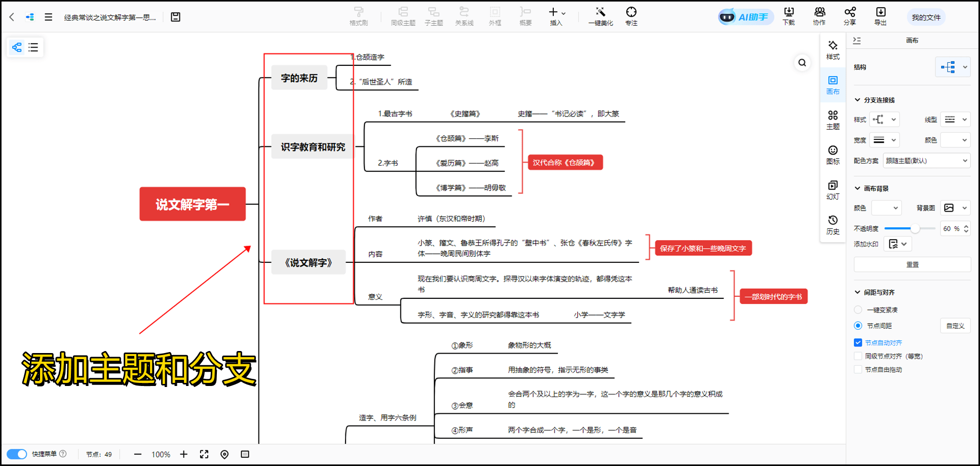Collapse the 画布背景 section
This screenshot has width=980, height=466.
pos(857,188)
